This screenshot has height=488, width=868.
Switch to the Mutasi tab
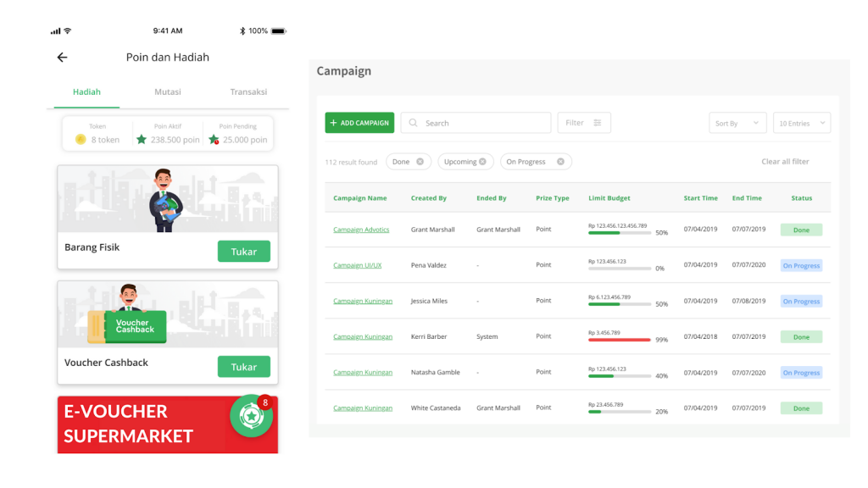(168, 91)
